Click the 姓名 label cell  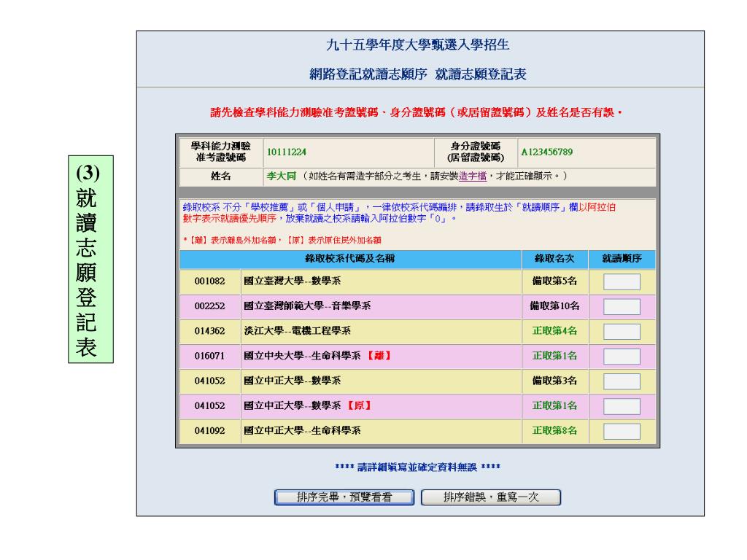pos(221,176)
